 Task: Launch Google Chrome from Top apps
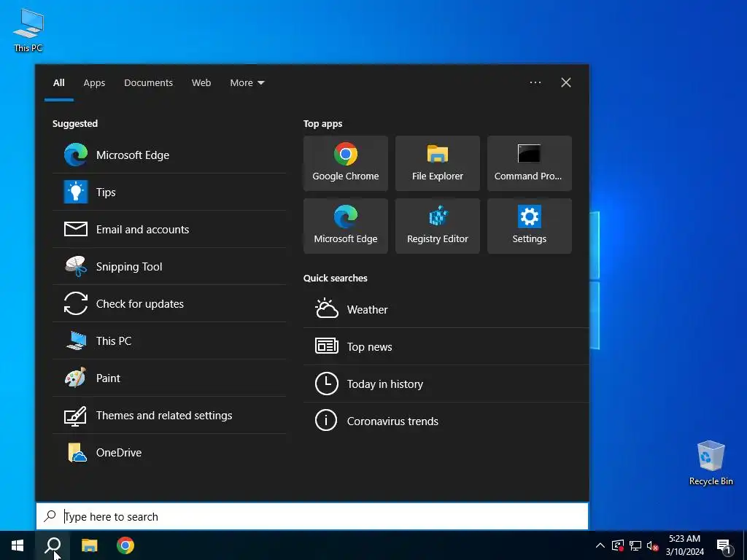point(345,163)
